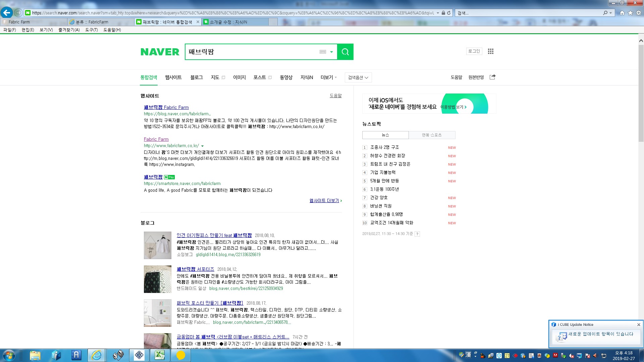This screenshot has width=644, height=362.
Task: Select the 연예·스포츠 news topic tab
Action: pos(432,135)
